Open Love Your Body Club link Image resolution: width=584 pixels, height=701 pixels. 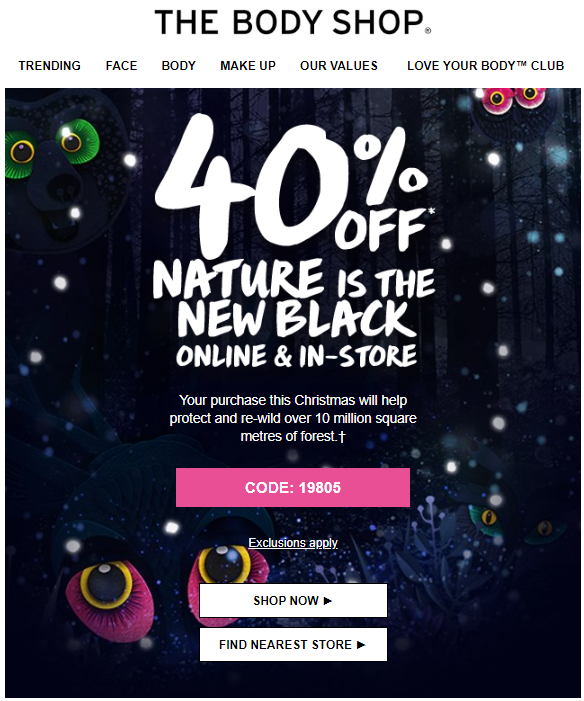point(486,66)
